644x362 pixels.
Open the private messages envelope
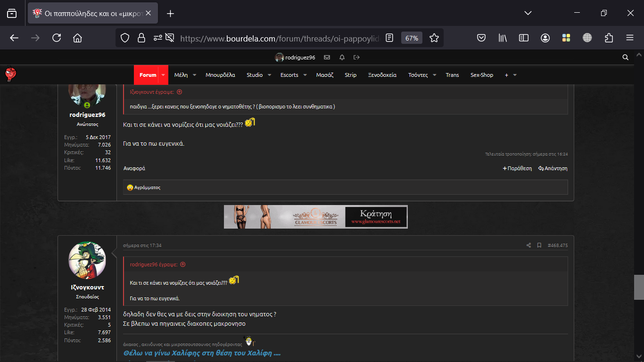click(327, 58)
